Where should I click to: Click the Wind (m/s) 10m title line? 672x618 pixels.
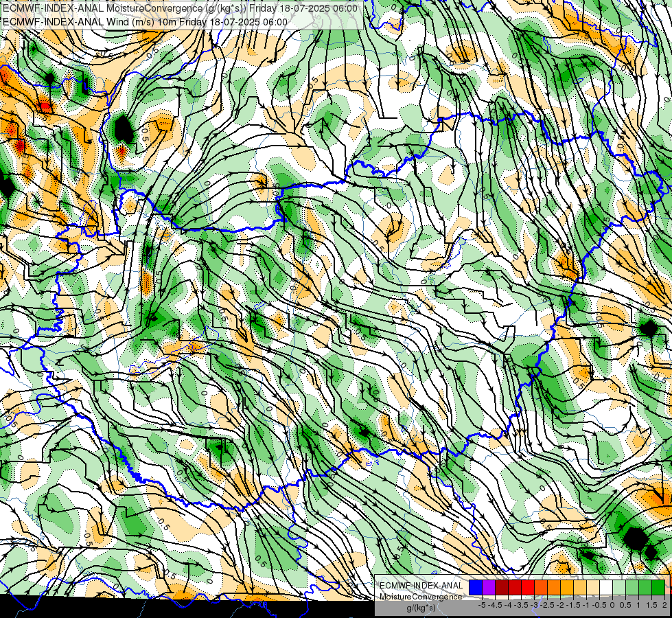click(x=145, y=22)
